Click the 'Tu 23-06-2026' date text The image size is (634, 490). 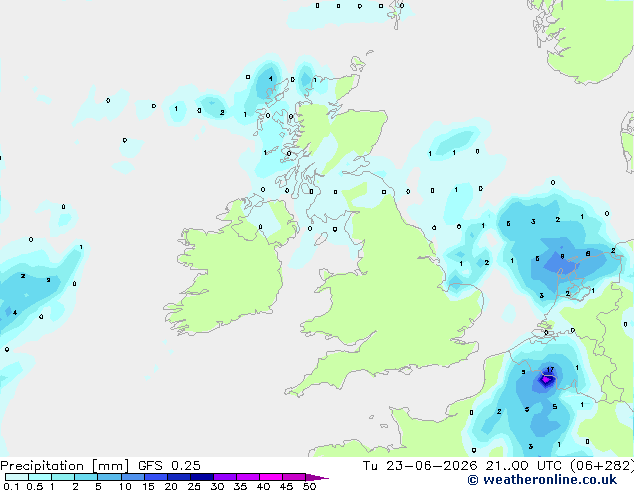point(420,466)
